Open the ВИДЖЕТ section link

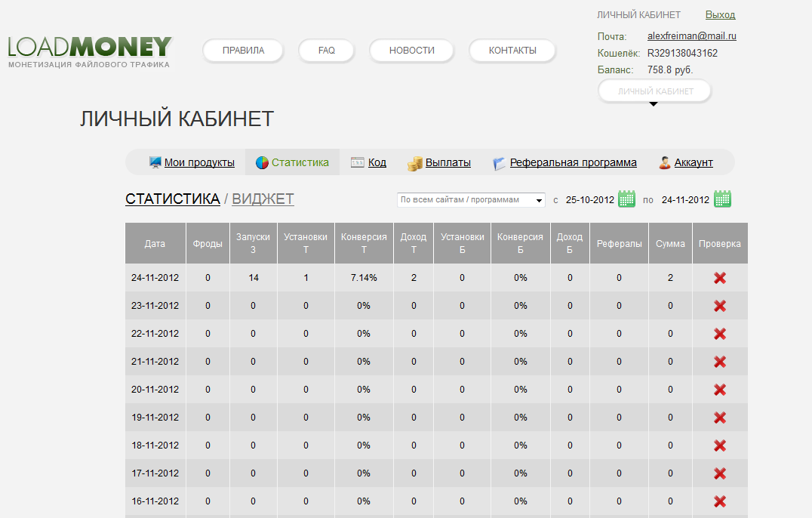pos(263,199)
